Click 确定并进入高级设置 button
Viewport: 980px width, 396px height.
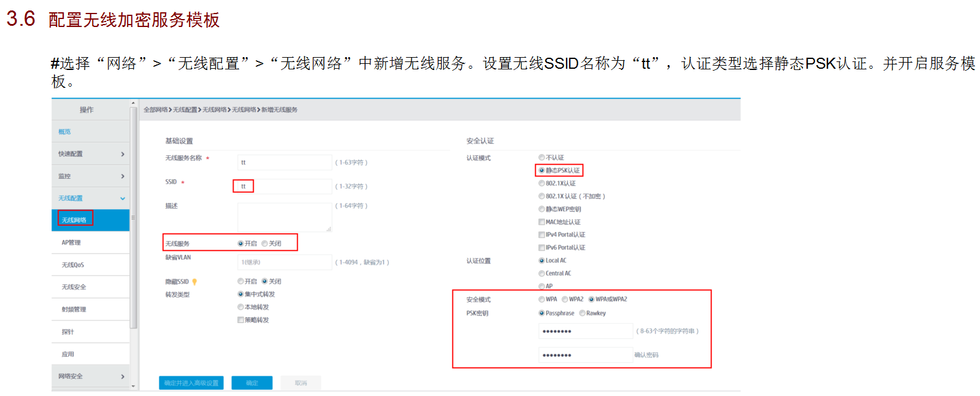click(191, 383)
